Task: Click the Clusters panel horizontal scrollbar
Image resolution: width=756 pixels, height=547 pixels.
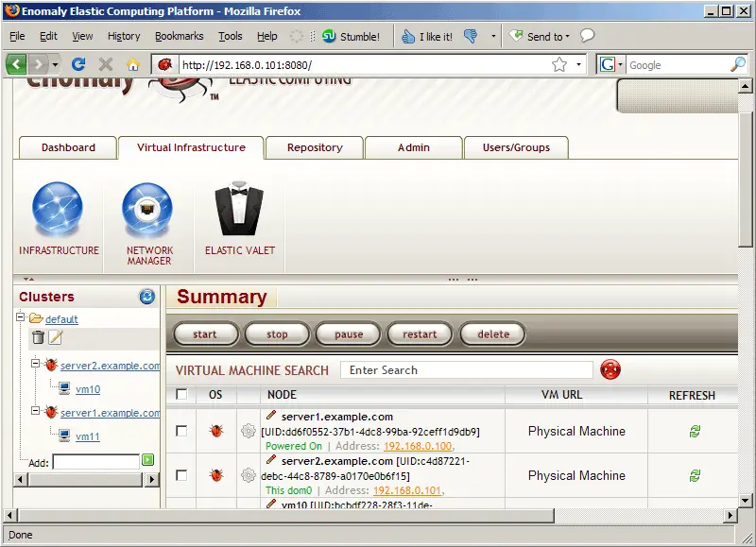Action: coord(87,480)
